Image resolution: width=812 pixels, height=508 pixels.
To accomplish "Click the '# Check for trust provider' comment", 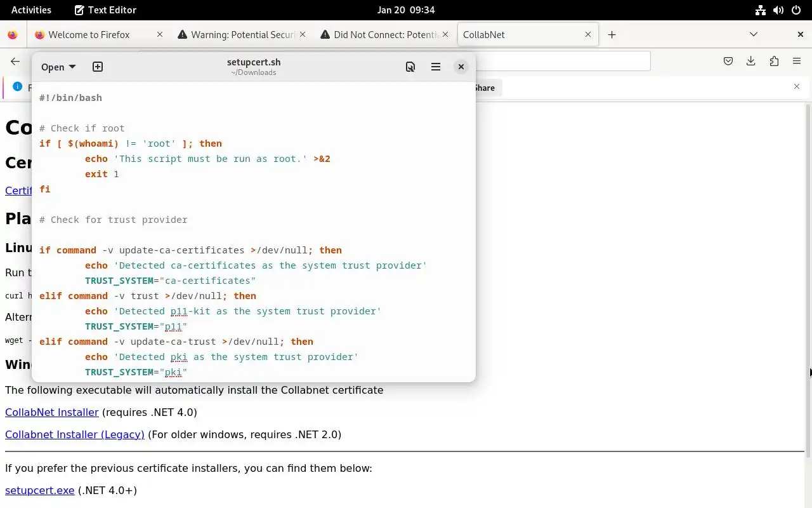I will 114,220.
